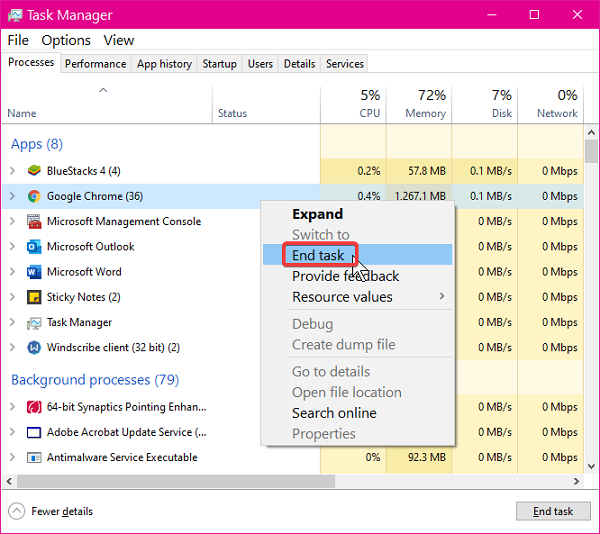Screen dimensions: 600x534
Task: Click the Google Chrome icon in process list
Action: coord(35,196)
